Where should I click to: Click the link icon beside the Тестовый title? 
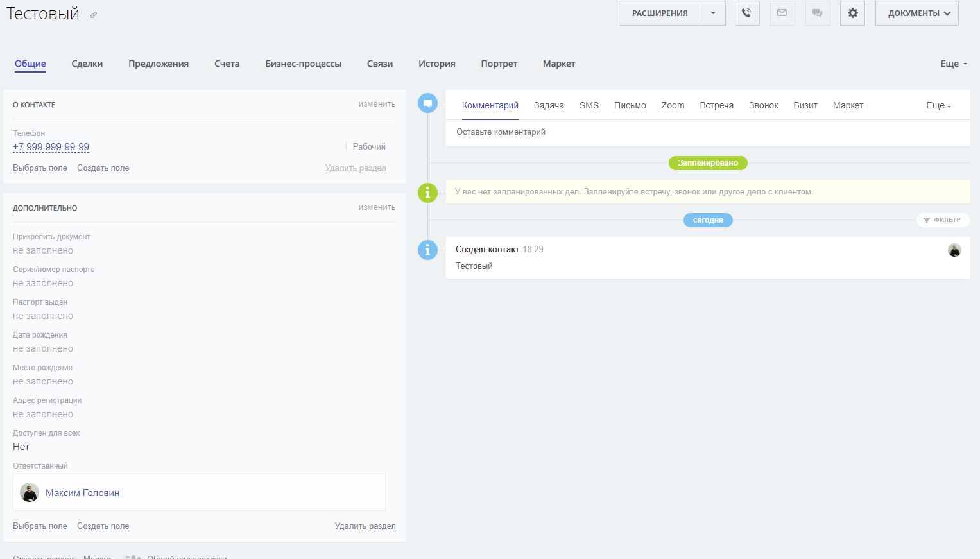[x=94, y=15]
